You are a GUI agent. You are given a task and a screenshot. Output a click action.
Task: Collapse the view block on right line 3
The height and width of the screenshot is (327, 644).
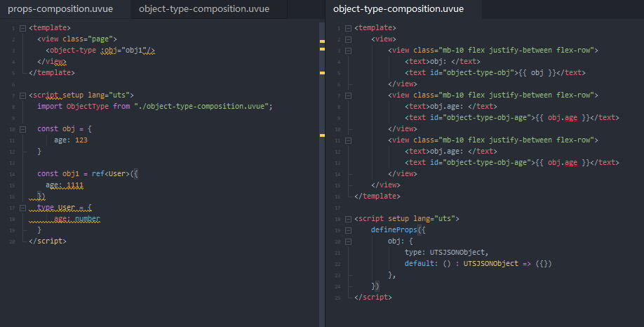click(348, 51)
